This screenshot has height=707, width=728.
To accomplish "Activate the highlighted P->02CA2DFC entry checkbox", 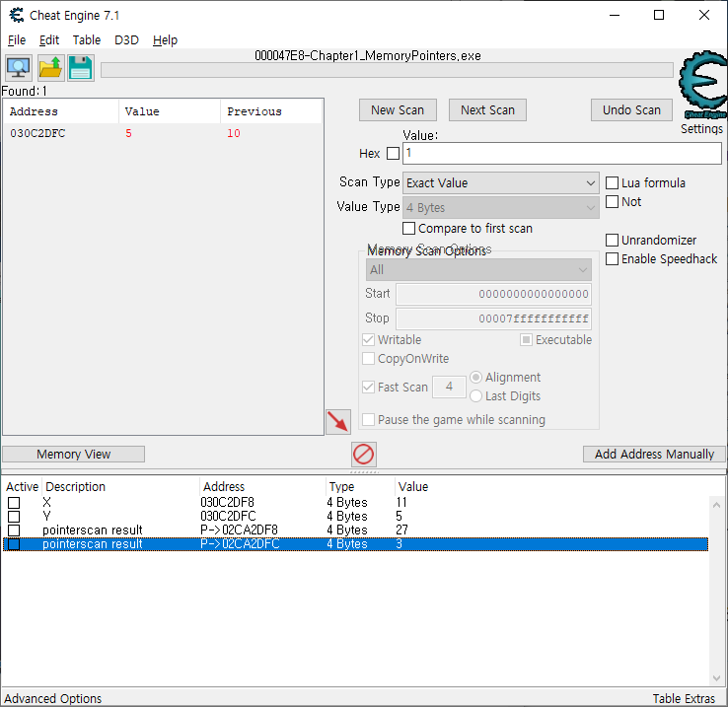I will [14, 544].
